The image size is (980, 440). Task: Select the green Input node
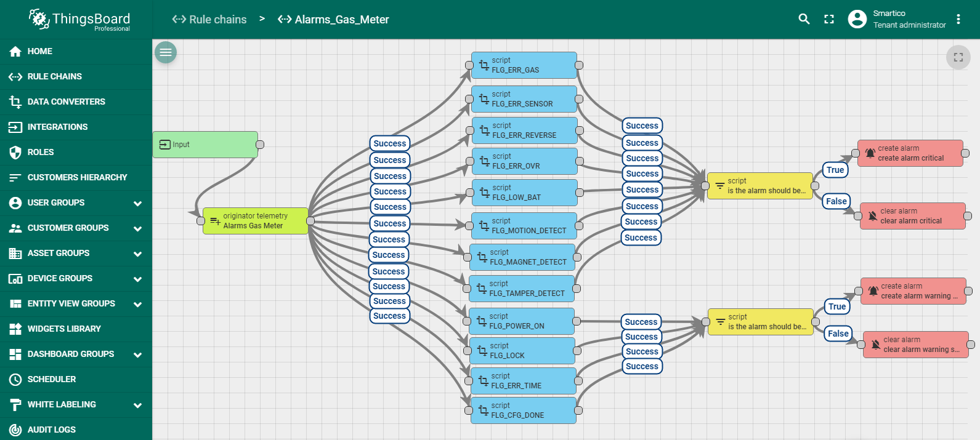[205, 145]
